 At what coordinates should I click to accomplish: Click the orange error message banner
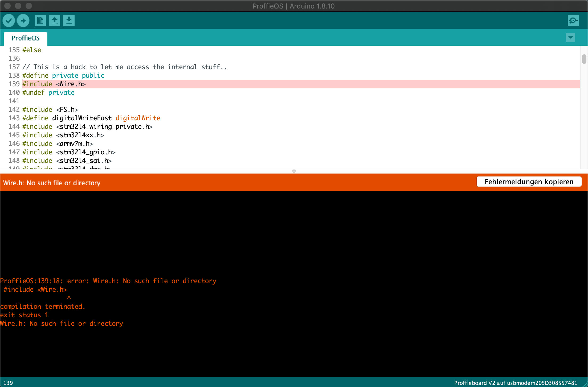coord(52,183)
